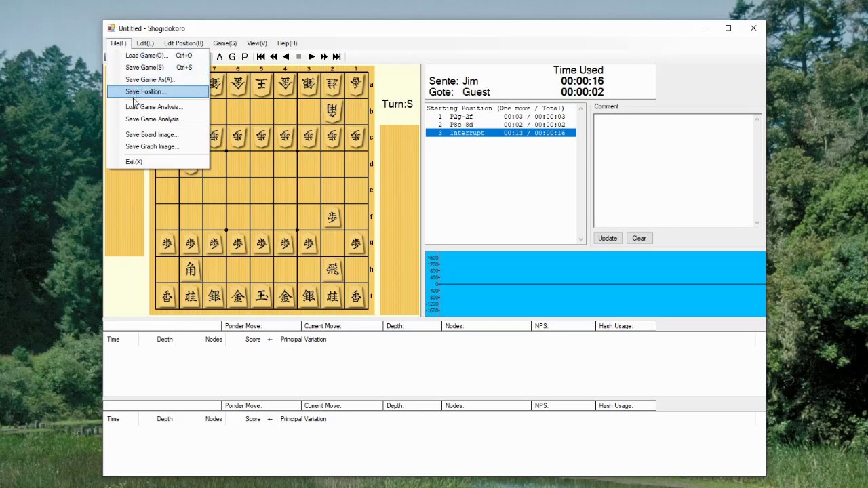Screen dimensions: 868x488
Task: Select move 1 P2g-2f in move list
Action: coord(500,117)
